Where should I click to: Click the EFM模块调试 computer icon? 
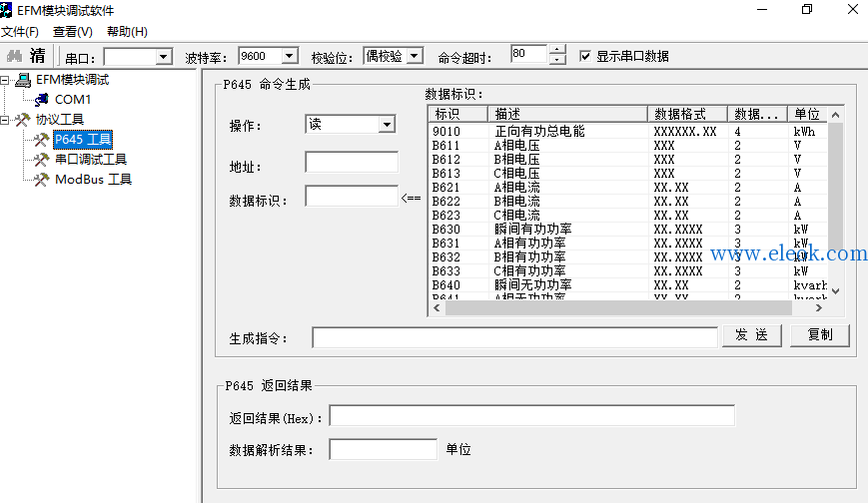click(x=23, y=80)
